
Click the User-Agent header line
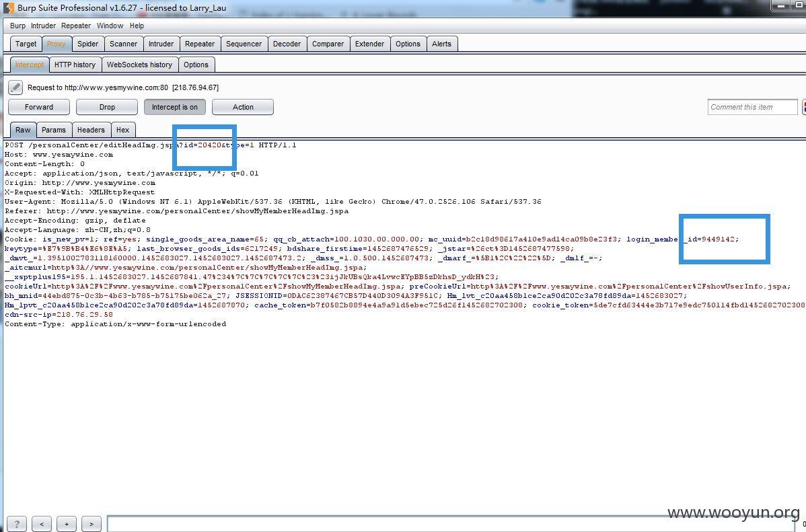(273, 202)
